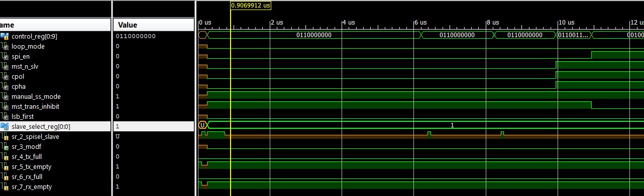Click the slave_select_reg[0:0] bus icon

pos(5,126)
